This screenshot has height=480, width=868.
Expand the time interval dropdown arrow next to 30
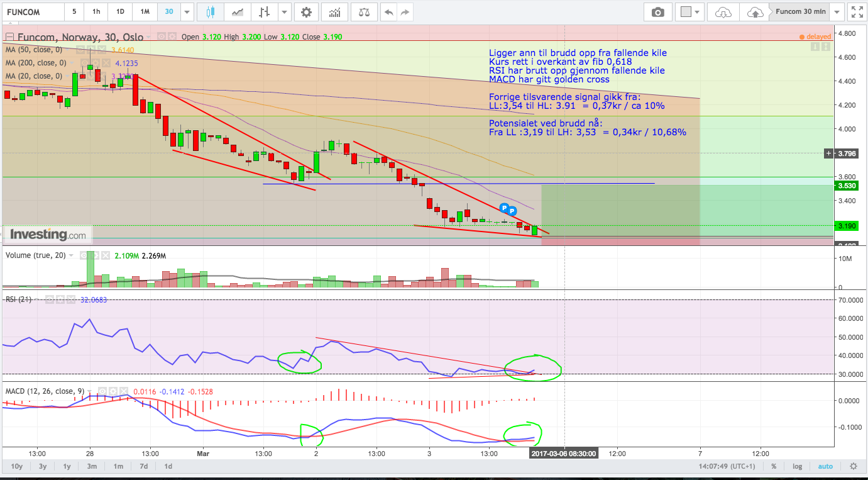point(187,12)
